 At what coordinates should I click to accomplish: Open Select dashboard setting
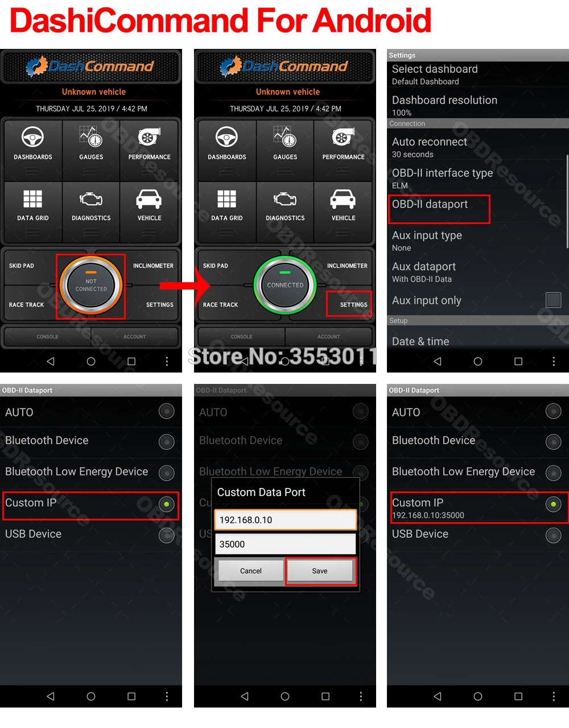coord(477,75)
